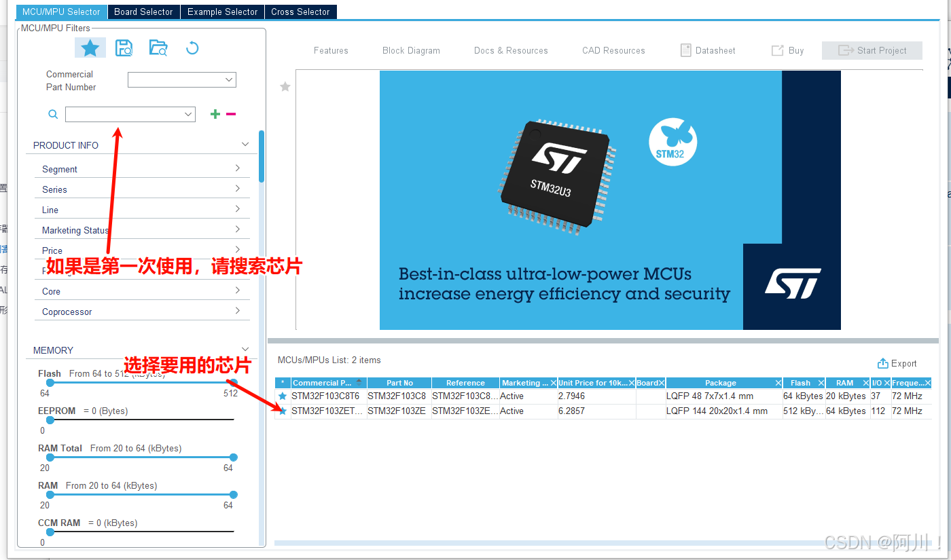Expand the Line filter
Image resolution: width=951 pixels, height=560 pixels.
point(237,209)
